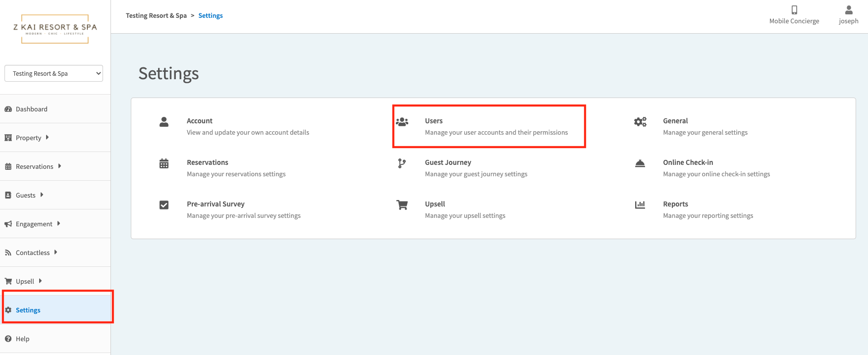Click the Settings breadcrumb link
This screenshot has height=355, width=868.
(211, 16)
